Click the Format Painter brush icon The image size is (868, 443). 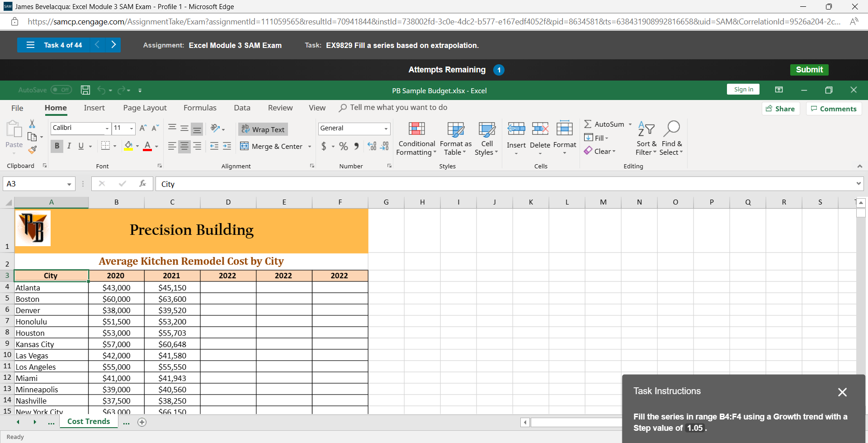(x=32, y=150)
